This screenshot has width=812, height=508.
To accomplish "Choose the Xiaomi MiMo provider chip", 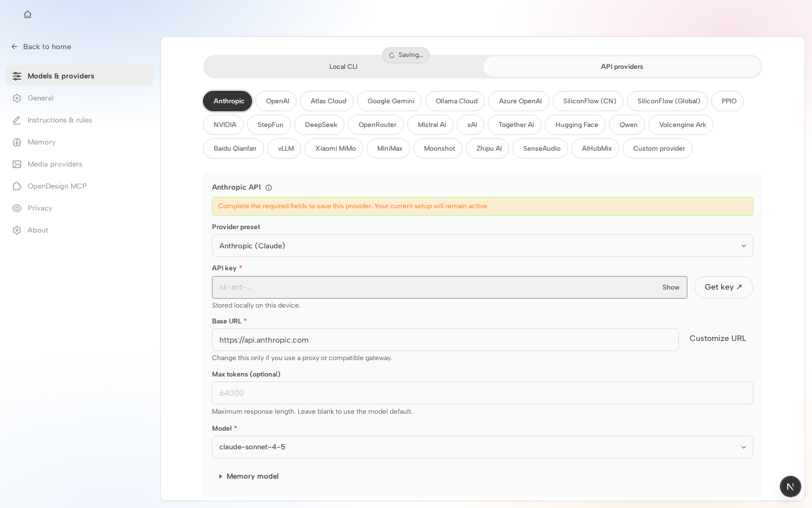I will pyautogui.click(x=334, y=148).
